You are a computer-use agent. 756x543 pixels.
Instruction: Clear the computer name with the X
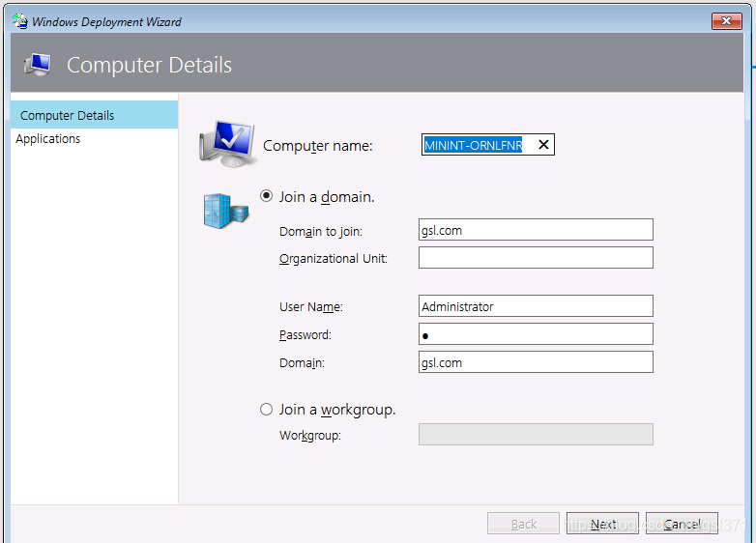click(x=543, y=145)
